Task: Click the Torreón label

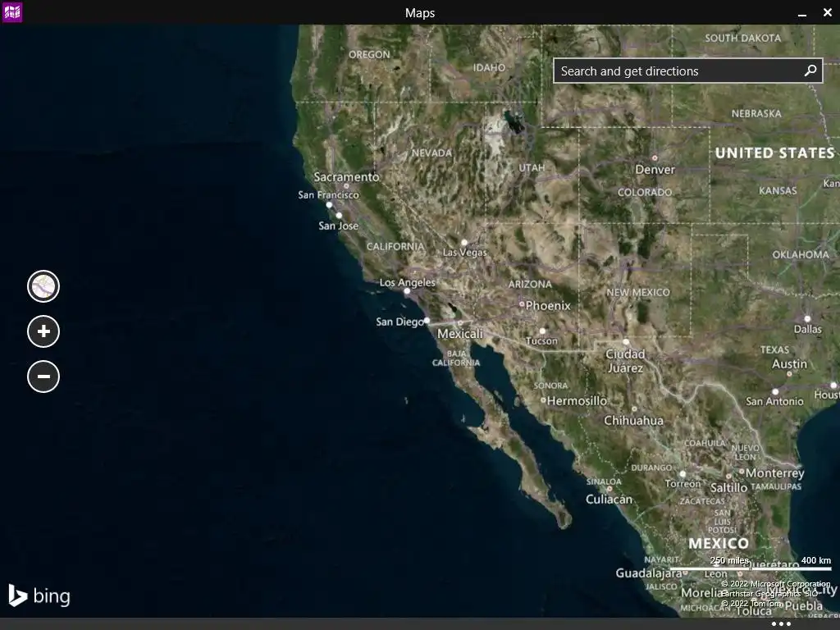Action: [x=682, y=484]
